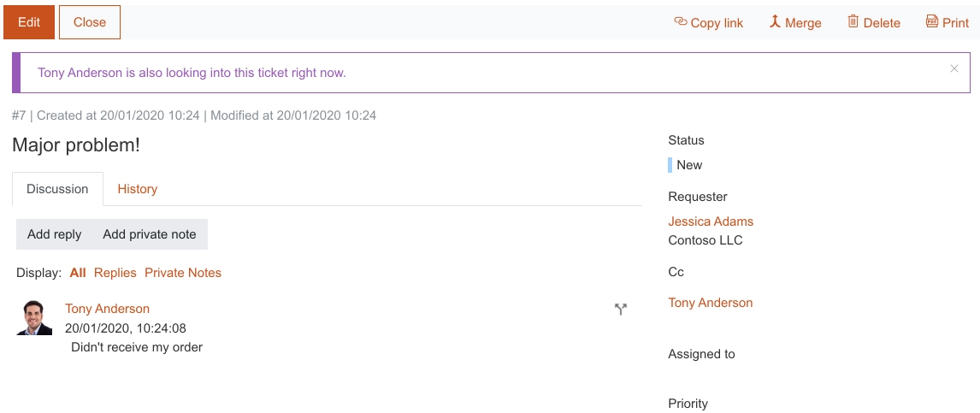Click the Copy link chain icon
Screen dimensions: 980x413
click(x=681, y=22)
